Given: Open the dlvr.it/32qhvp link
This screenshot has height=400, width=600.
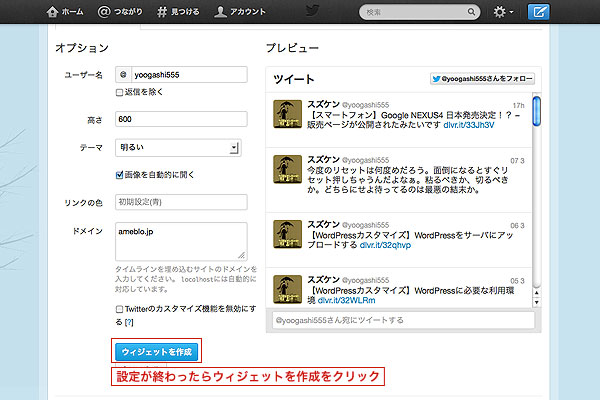Looking at the screenshot, I should pyautogui.click(x=385, y=245).
